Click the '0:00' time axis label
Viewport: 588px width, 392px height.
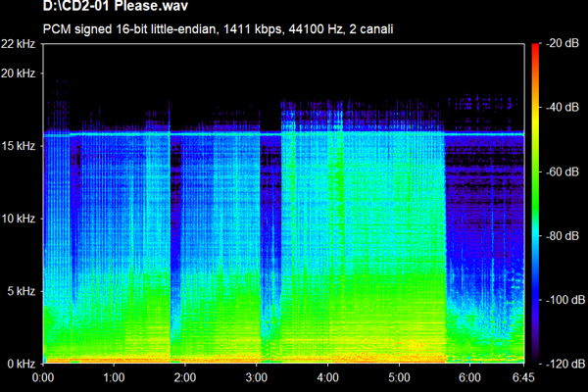(x=43, y=377)
